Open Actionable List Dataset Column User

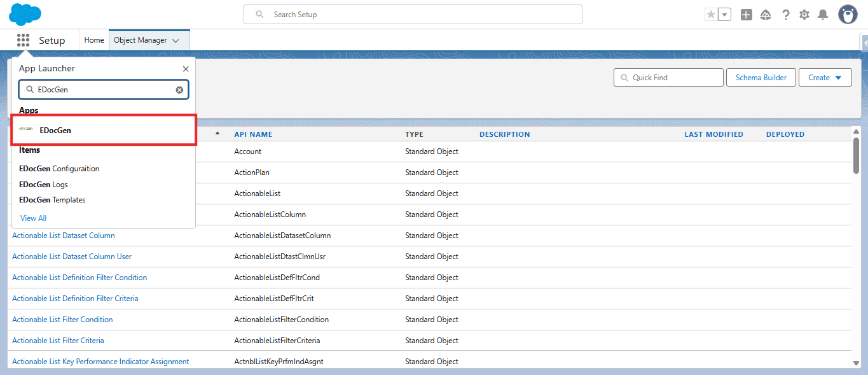(x=72, y=257)
